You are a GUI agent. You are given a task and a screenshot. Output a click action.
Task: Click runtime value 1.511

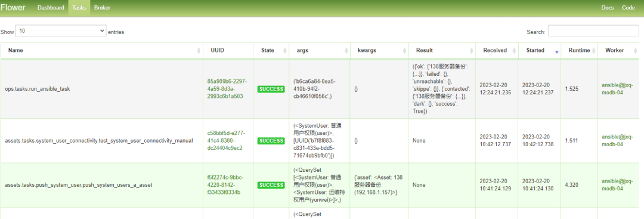pos(571,140)
